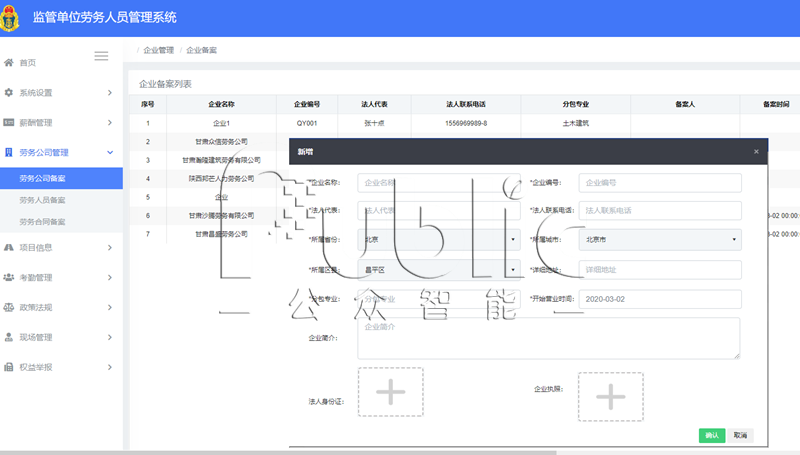Click the 企业名称 input field

pos(439,183)
